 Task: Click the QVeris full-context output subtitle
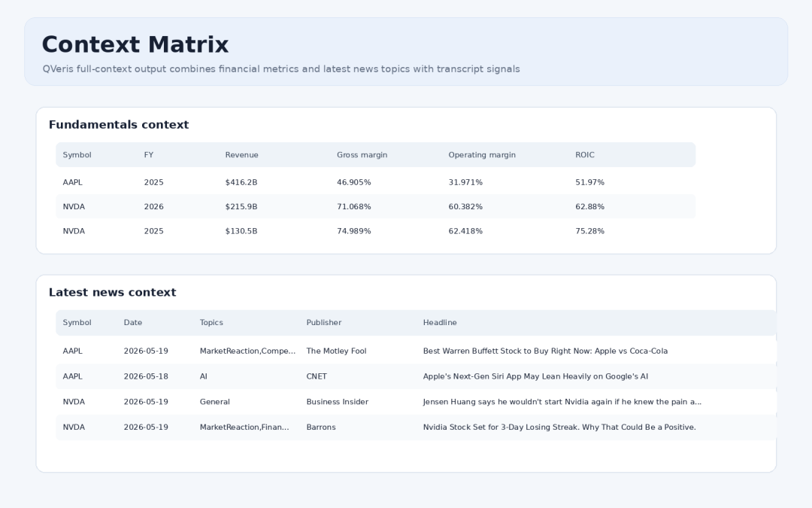point(281,69)
